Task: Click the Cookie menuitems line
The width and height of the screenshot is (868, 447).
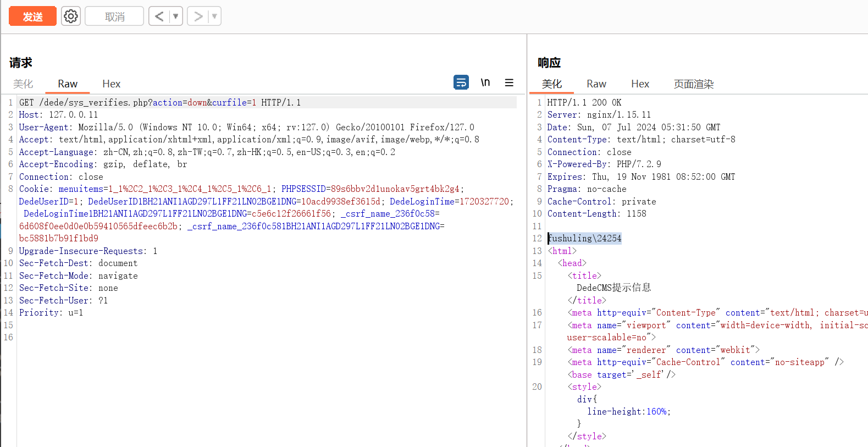Action: (x=241, y=189)
